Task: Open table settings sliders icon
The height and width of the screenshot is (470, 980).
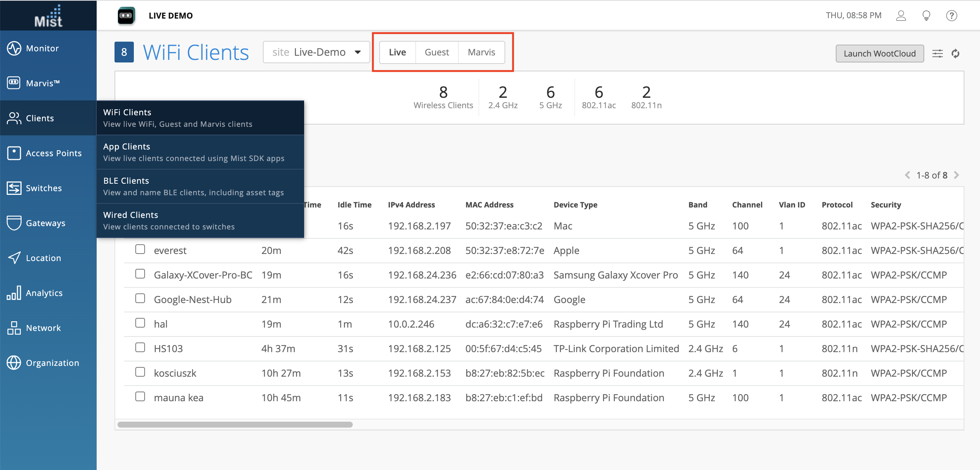Action: 937,54
